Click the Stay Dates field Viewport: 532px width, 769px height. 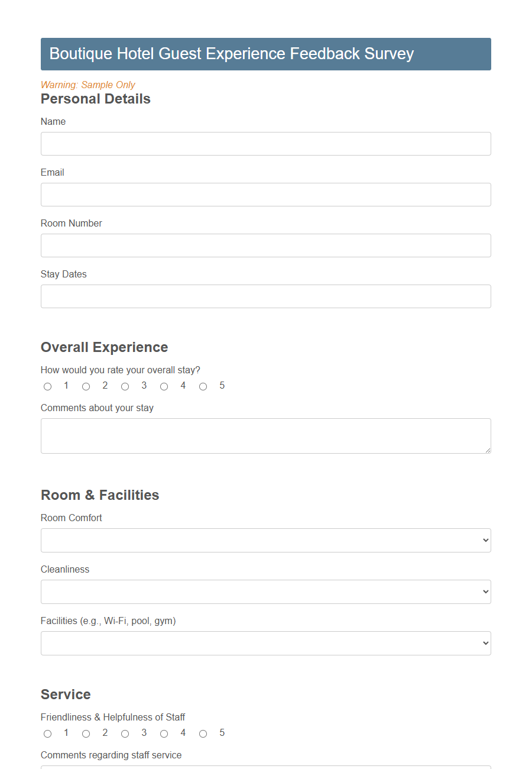click(x=265, y=296)
